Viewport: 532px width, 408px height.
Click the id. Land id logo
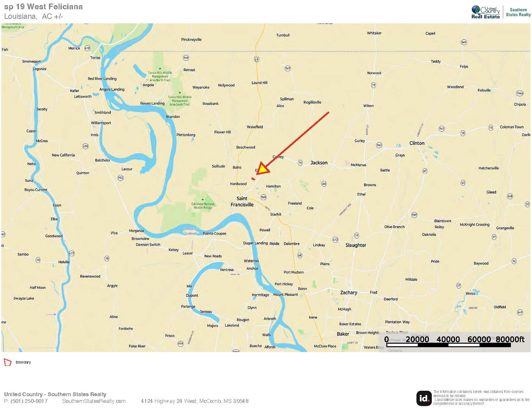[424, 398]
